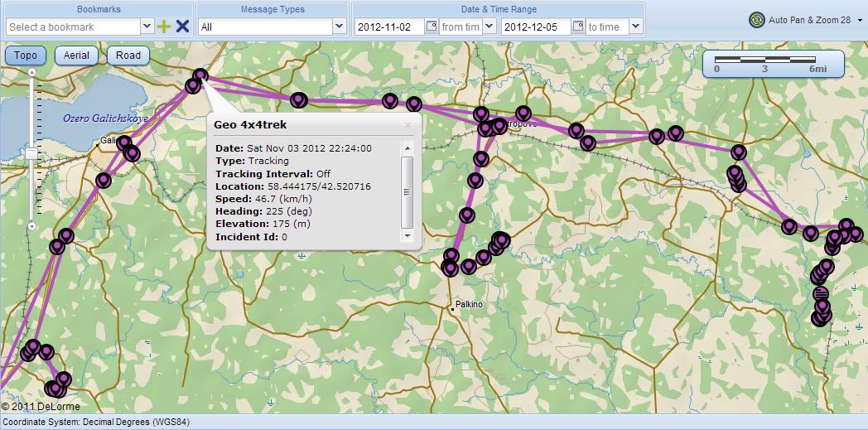Switch map to Aerial view
Screen dimensions: 868x430
76,56
